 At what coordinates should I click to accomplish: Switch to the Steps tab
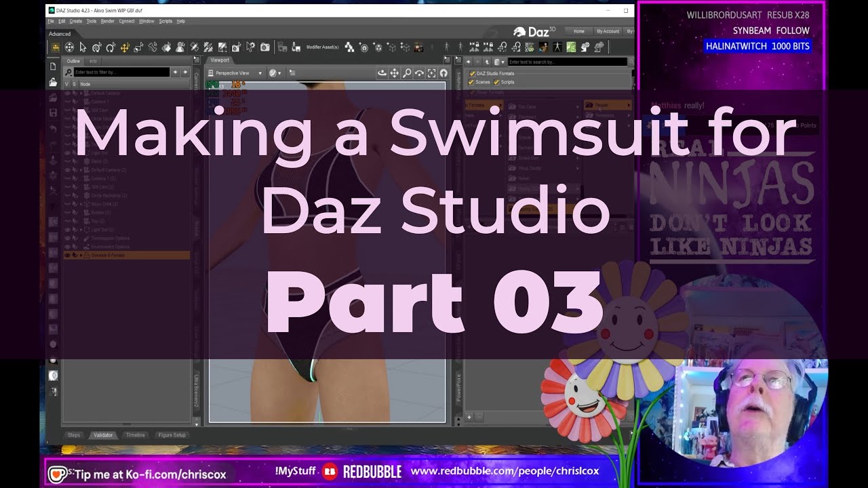click(x=74, y=435)
